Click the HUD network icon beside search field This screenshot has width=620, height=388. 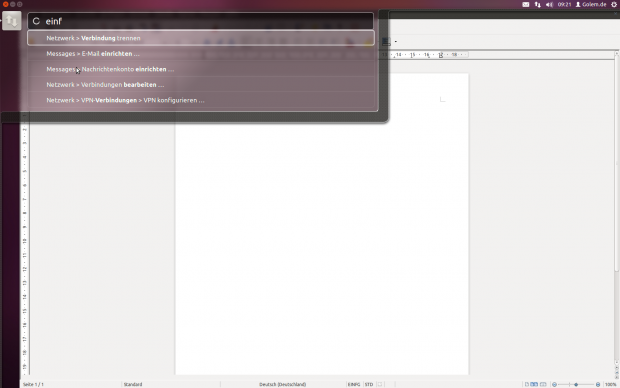pos(11,21)
